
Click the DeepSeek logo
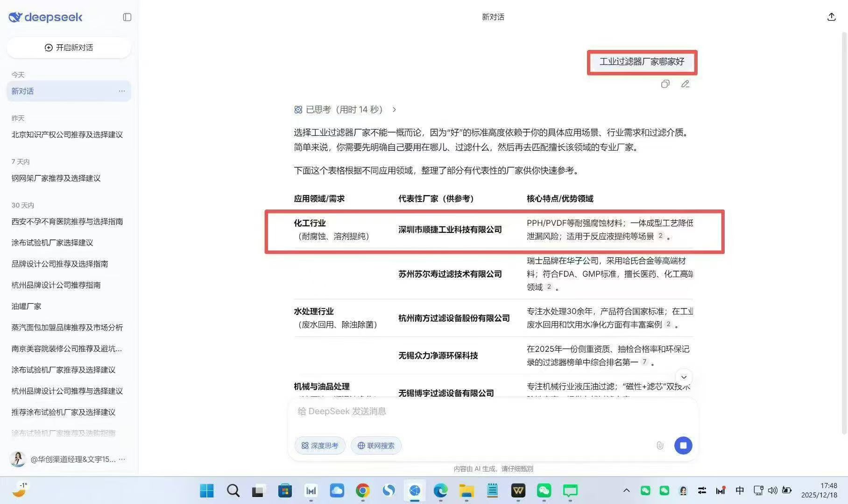coord(45,17)
